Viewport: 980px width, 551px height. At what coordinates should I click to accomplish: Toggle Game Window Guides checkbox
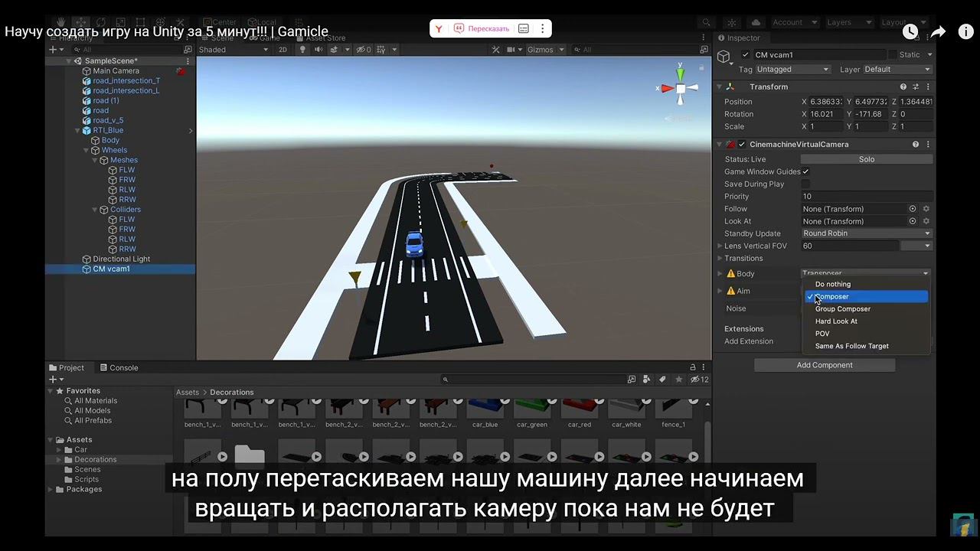805,171
